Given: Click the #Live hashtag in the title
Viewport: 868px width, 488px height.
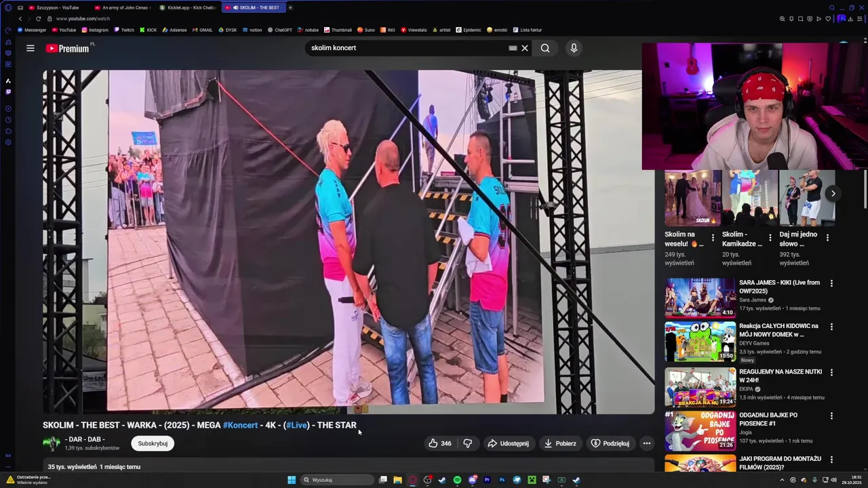Looking at the screenshot, I should (x=297, y=425).
